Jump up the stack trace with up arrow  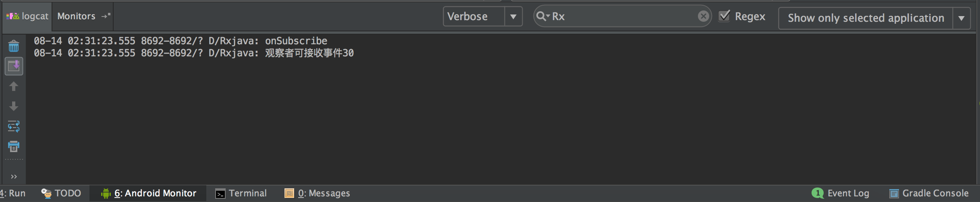tap(14, 86)
